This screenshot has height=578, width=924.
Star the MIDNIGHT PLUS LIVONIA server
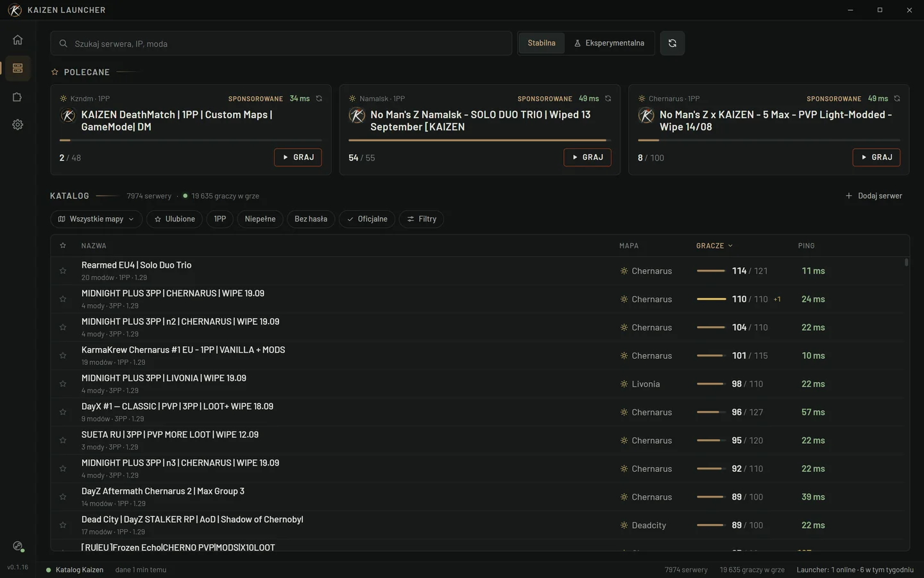63,384
